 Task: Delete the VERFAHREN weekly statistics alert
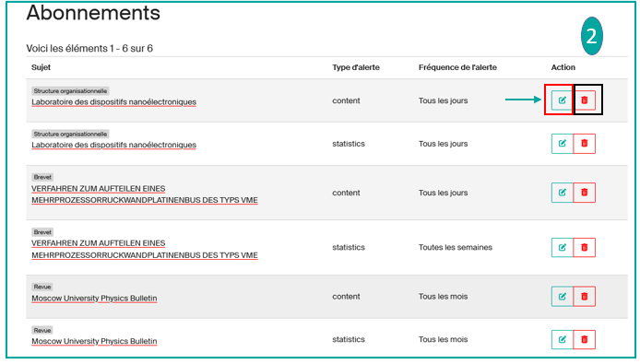pos(585,247)
